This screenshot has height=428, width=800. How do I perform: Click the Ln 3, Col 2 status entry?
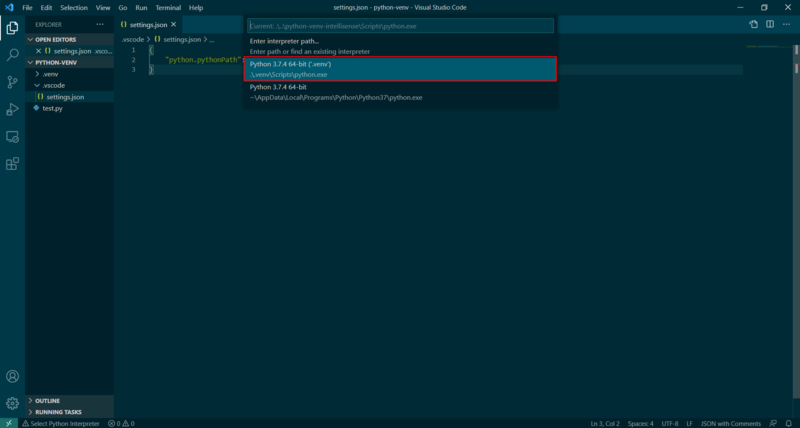(x=605, y=423)
